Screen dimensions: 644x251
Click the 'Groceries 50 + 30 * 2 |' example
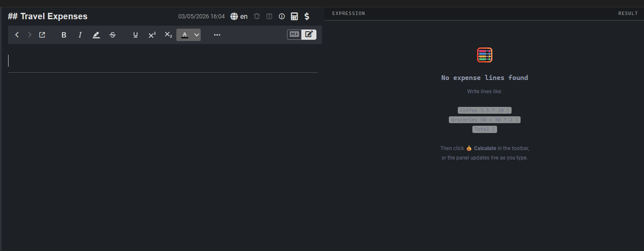[485, 120]
